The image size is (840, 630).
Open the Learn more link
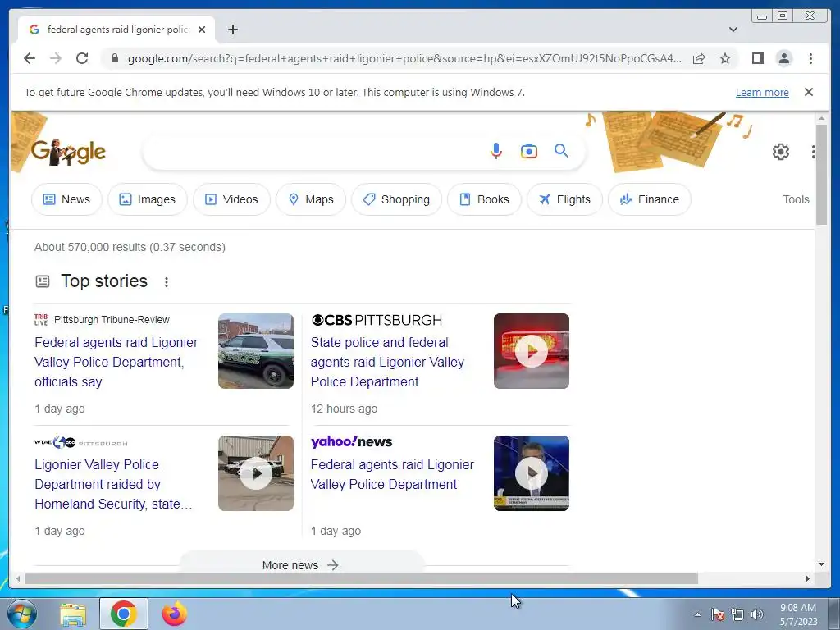(762, 92)
